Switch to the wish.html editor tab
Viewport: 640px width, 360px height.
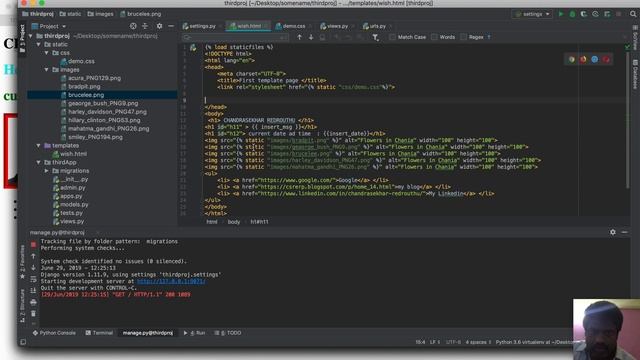tap(248, 26)
